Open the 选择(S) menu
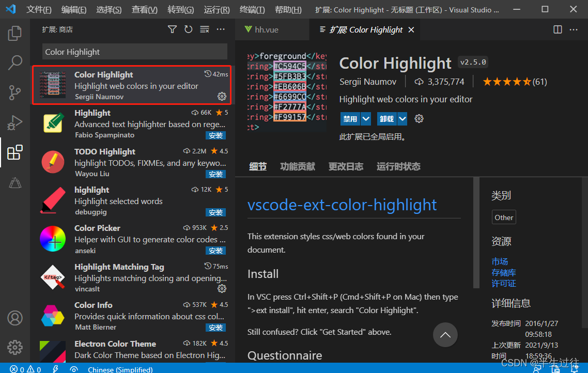Screen dimensions: 588x373 pyautogui.click(x=109, y=10)
